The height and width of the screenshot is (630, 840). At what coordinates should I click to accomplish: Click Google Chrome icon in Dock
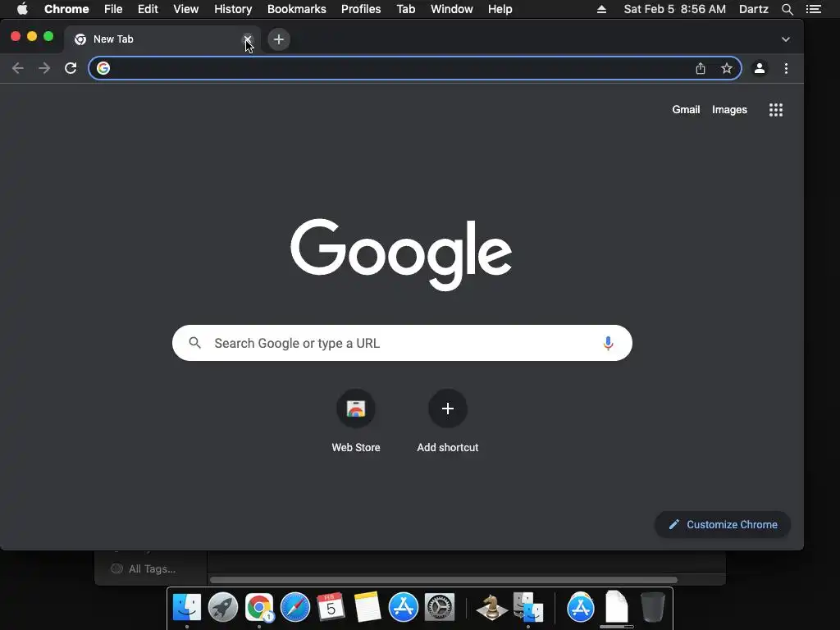(259, 608)
